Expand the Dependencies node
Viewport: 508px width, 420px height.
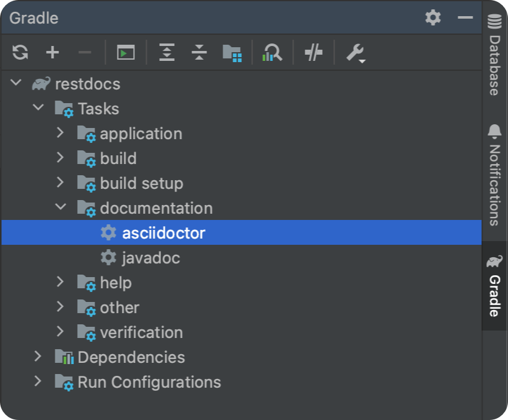click(x=38, y=356)
